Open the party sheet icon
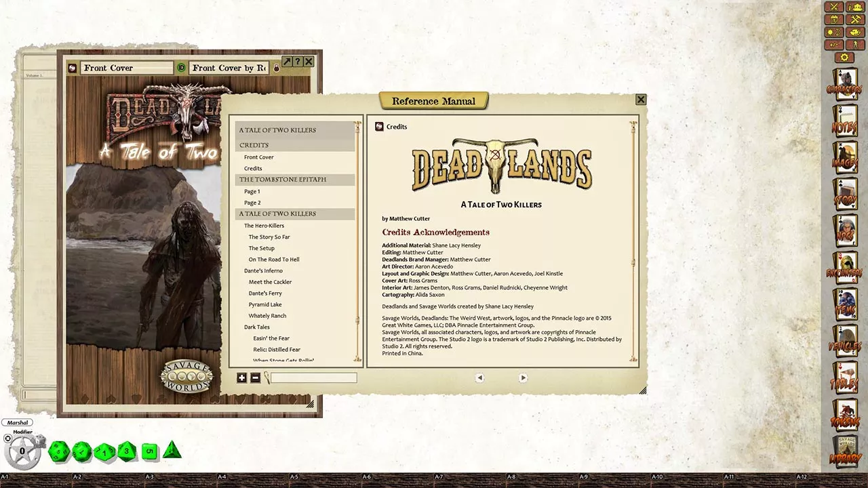 pos(856,7)
